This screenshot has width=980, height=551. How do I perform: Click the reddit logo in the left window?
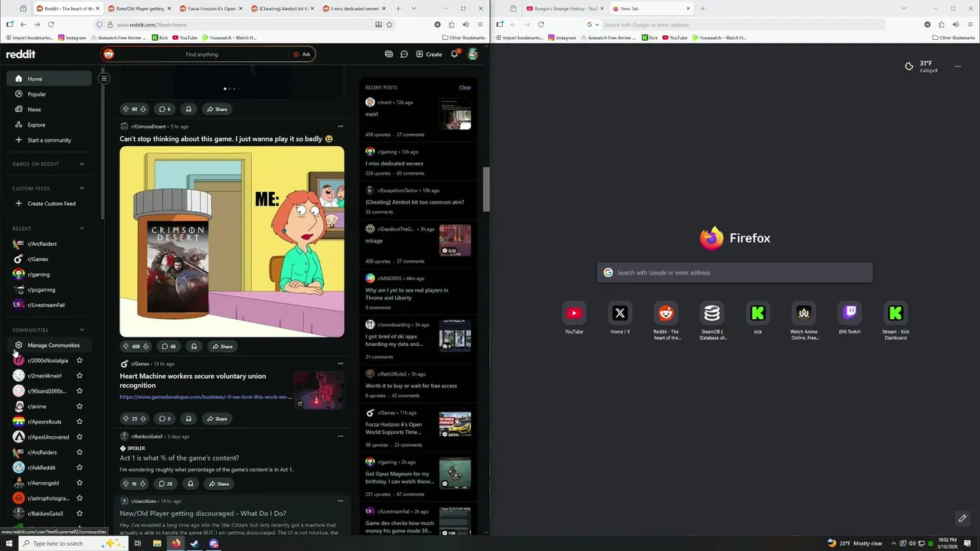coord(21,54)
